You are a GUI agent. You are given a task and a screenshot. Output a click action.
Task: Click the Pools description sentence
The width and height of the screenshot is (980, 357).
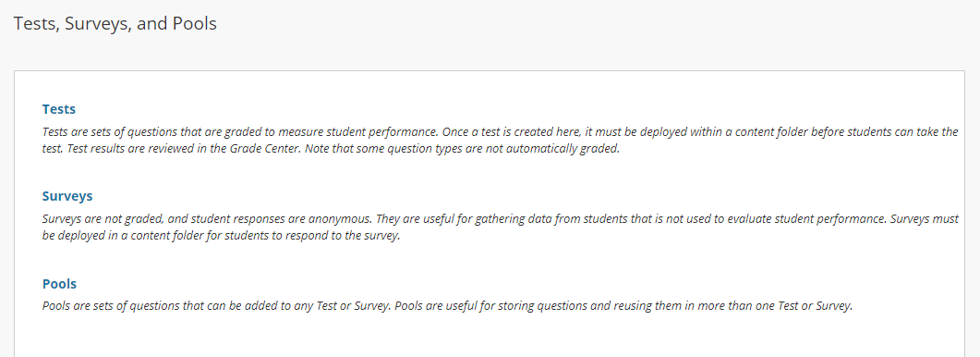pos(447,306)
